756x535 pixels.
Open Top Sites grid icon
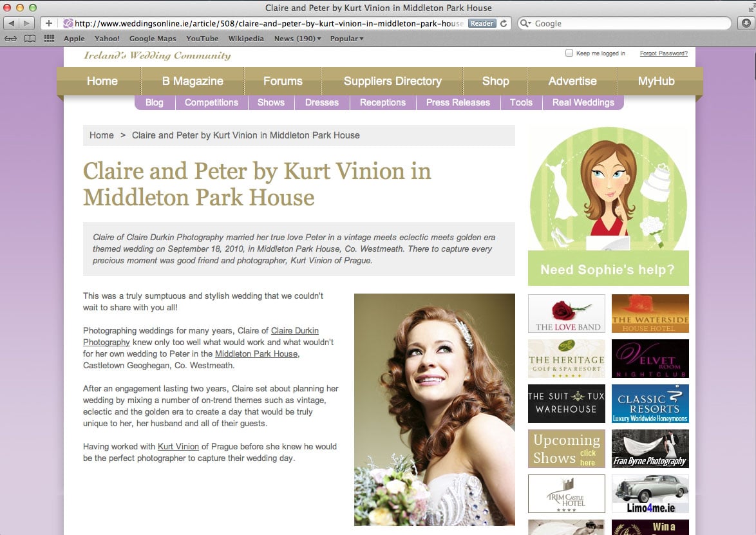(49, 39)
